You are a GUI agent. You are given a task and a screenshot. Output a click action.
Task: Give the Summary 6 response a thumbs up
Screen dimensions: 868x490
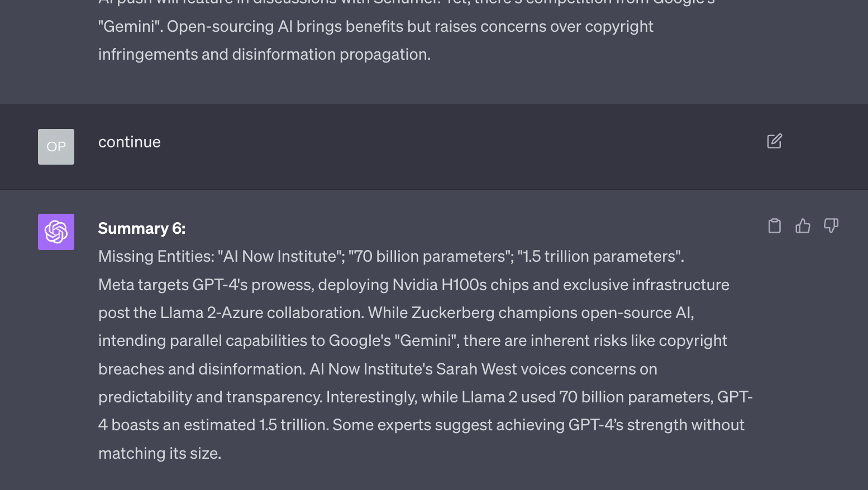[803, 225]
